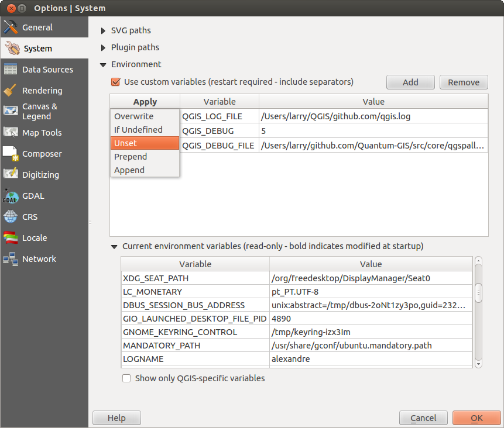The image size is (504, 428).
Task: Select the Composer page icon
Action: pos(11,154)
